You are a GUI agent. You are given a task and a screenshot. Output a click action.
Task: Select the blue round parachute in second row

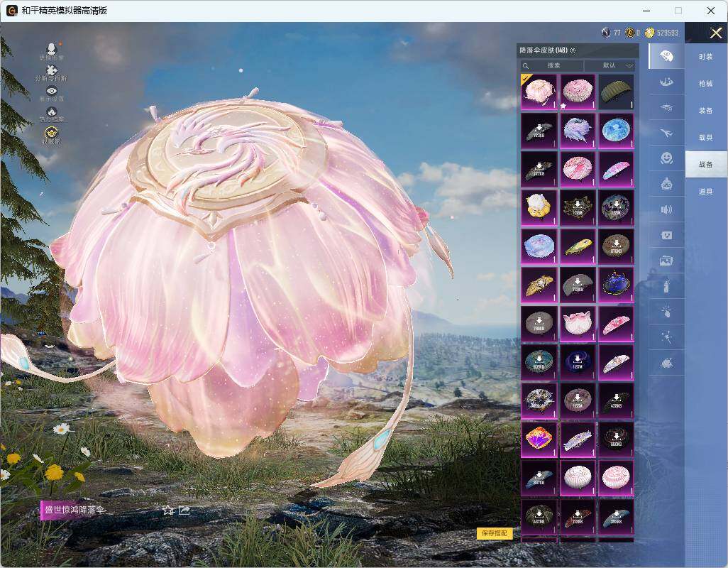pos(616,131)
